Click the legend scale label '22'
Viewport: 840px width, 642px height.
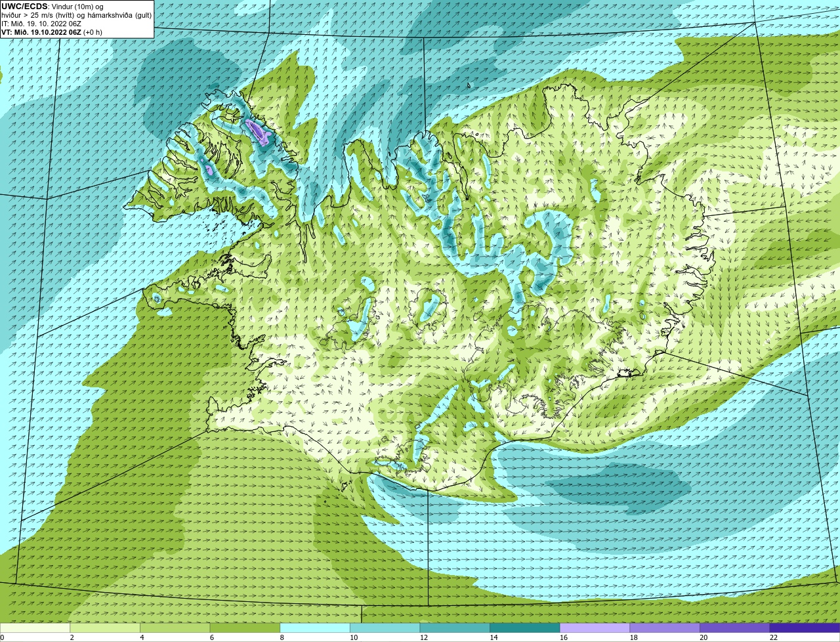point(774,637)
